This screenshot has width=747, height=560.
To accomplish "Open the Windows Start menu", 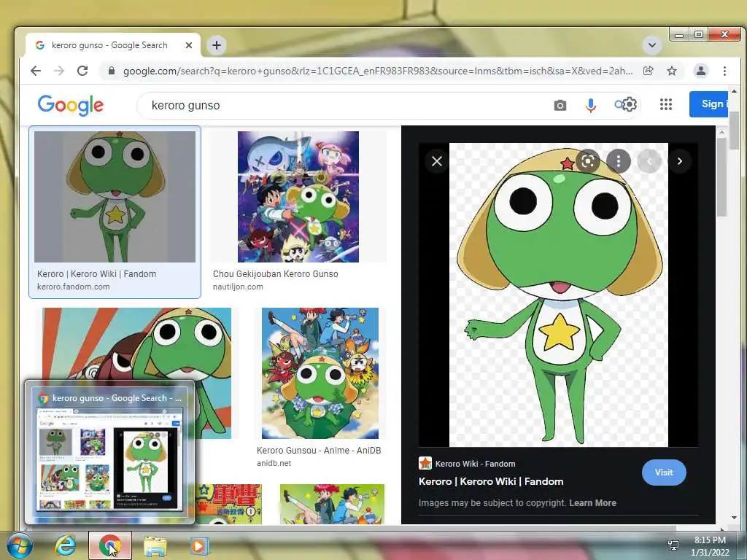I will 19,545.
